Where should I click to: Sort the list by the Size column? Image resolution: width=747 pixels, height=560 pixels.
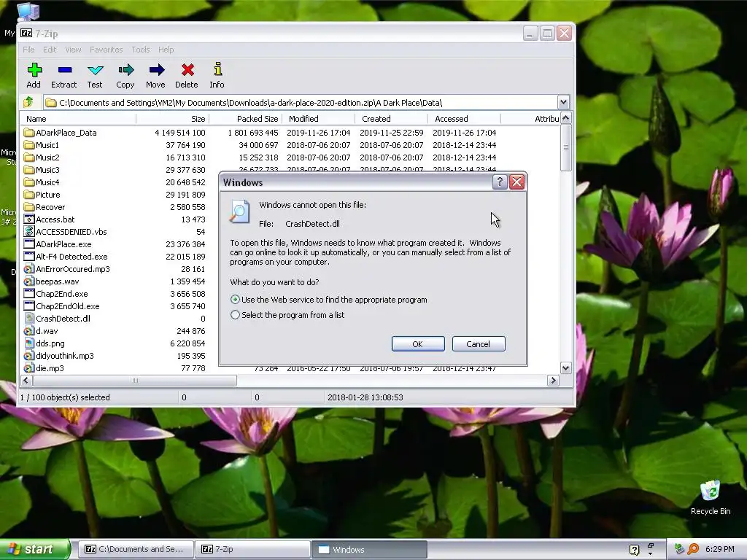tap(173, 119)
